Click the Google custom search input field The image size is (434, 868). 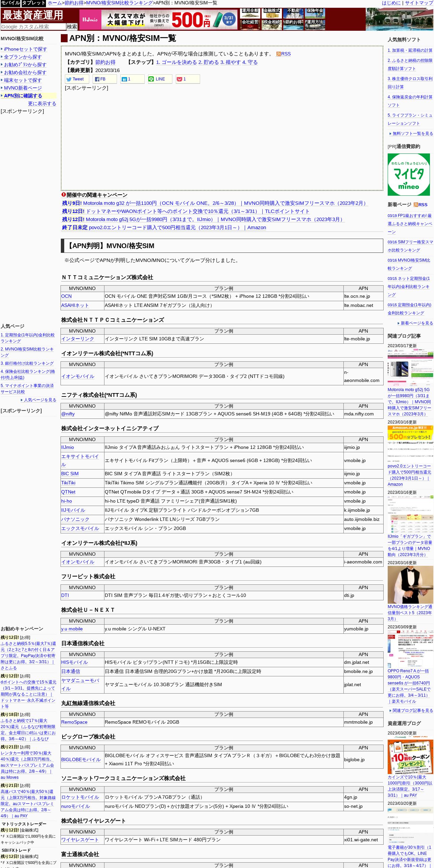coord(33,26)
